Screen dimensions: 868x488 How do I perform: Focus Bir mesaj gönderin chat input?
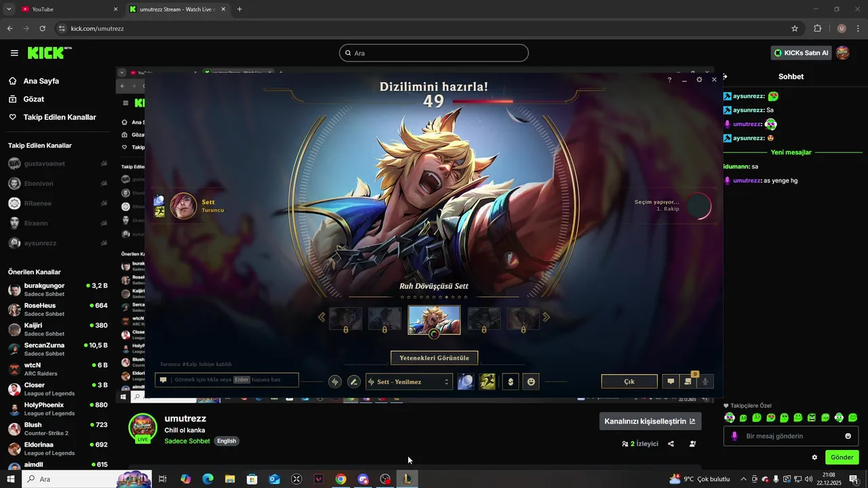[791, 436]
